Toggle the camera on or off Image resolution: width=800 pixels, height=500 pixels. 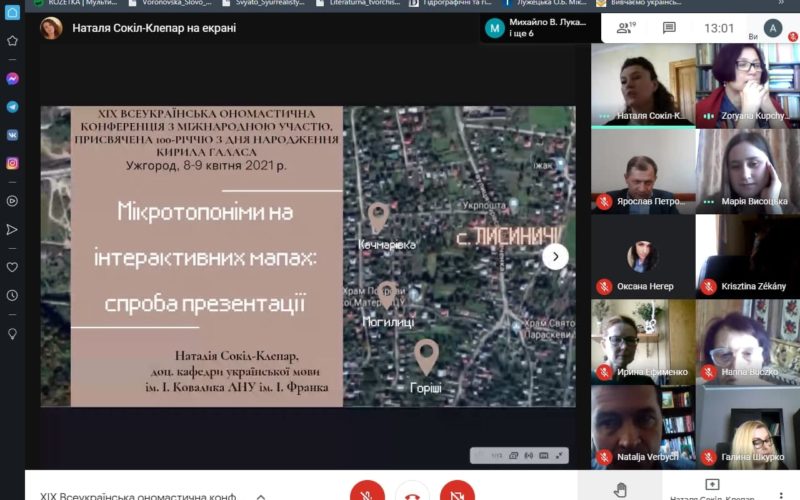457,492
